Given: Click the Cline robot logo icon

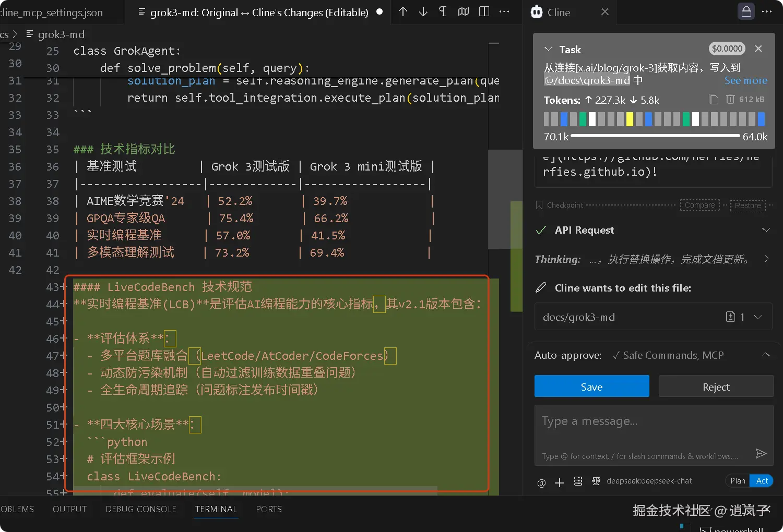Looking at the screenshot, I should [x=537, y=12].
